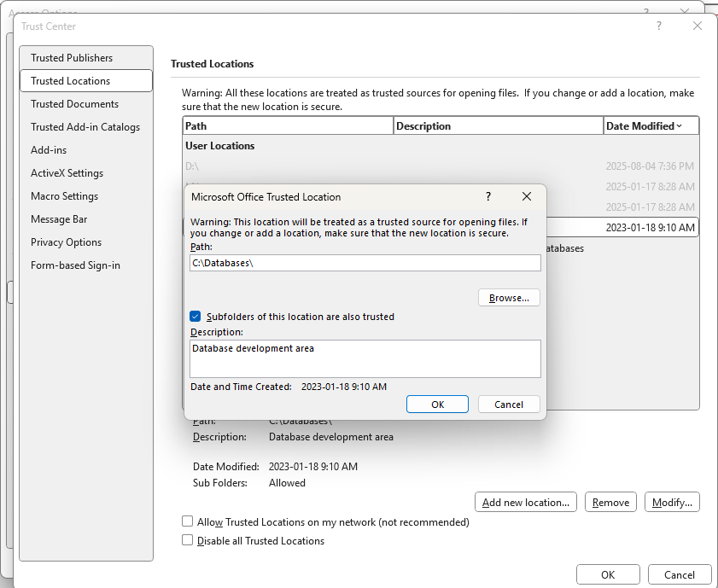The image size is (718, 588).
Task: Close the Microsoft Office Trusted Location dialog
Action: click(x=527, y=196)
